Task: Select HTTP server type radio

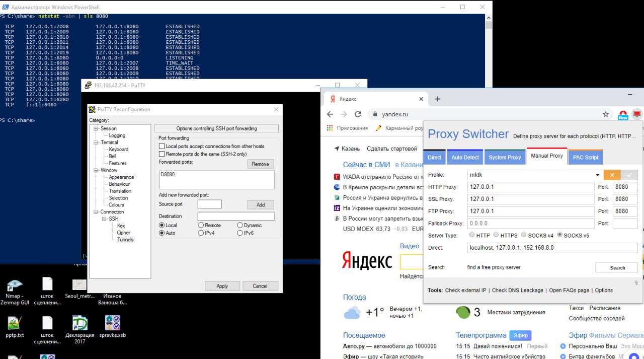Action: coord(472,235)
